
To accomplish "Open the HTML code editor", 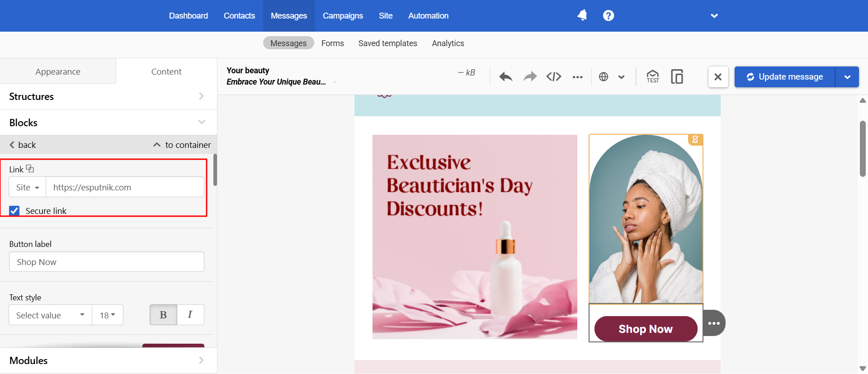I will [x=554, y=77].
